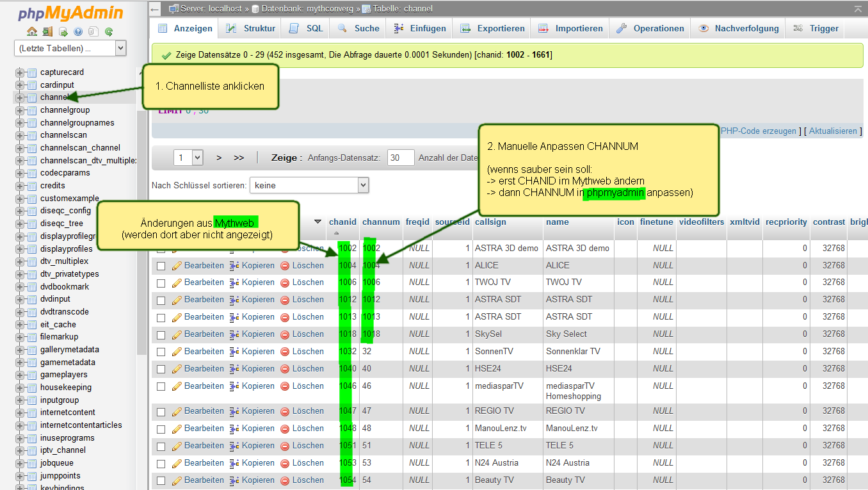Click pencil edit icon for ALICE row
868x490 pixels.
pos(177,265)
